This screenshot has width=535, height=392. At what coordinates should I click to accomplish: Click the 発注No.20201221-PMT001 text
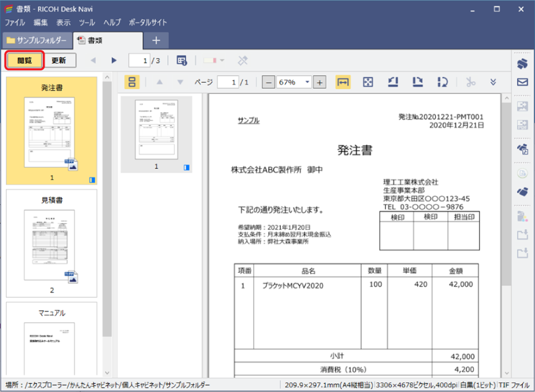[441, 117]
